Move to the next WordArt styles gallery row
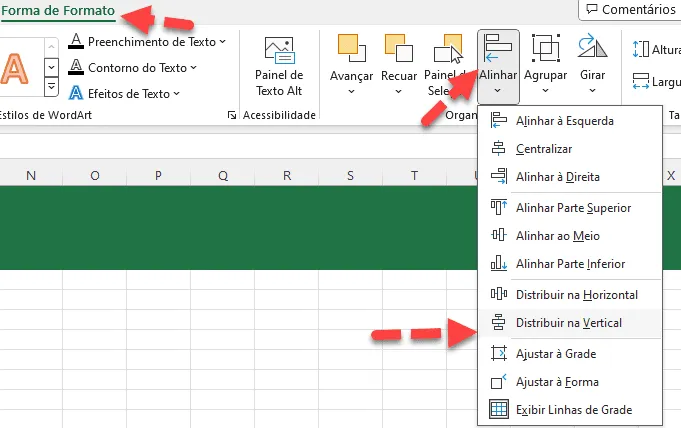The width and height of the screenshot is (681, 428). point(51,67)
